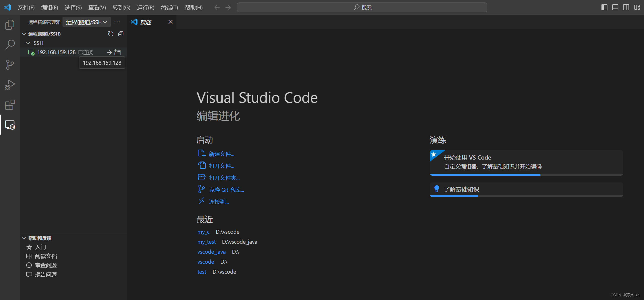Collapse the 远程(隧道/SSH) section

pyautogui.click(x=24, y=34)
